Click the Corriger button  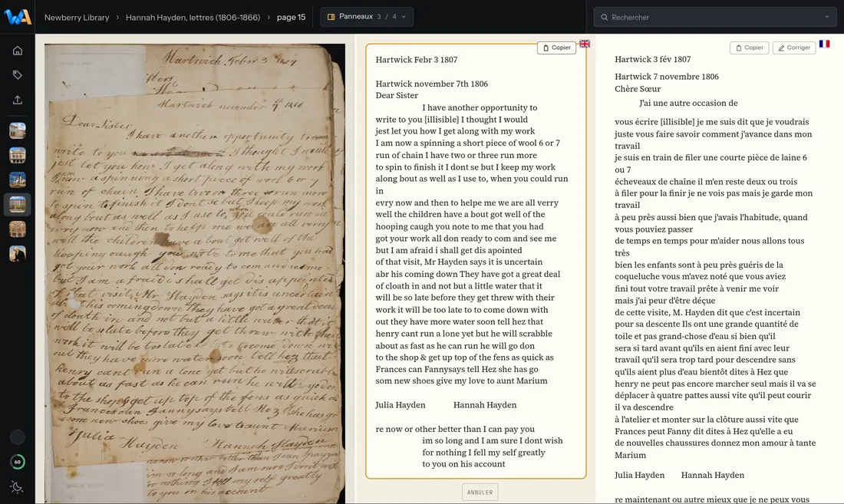click(x=794, y=48)
